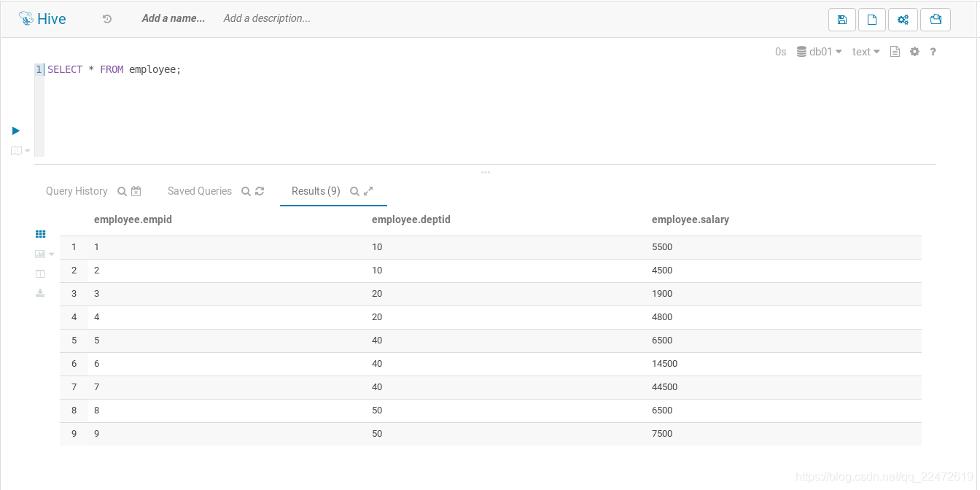Open the editor help question mark
Image resolution: width=980 pixels, height=490 pixels.
pyautogui.click(x=933, y=52)
